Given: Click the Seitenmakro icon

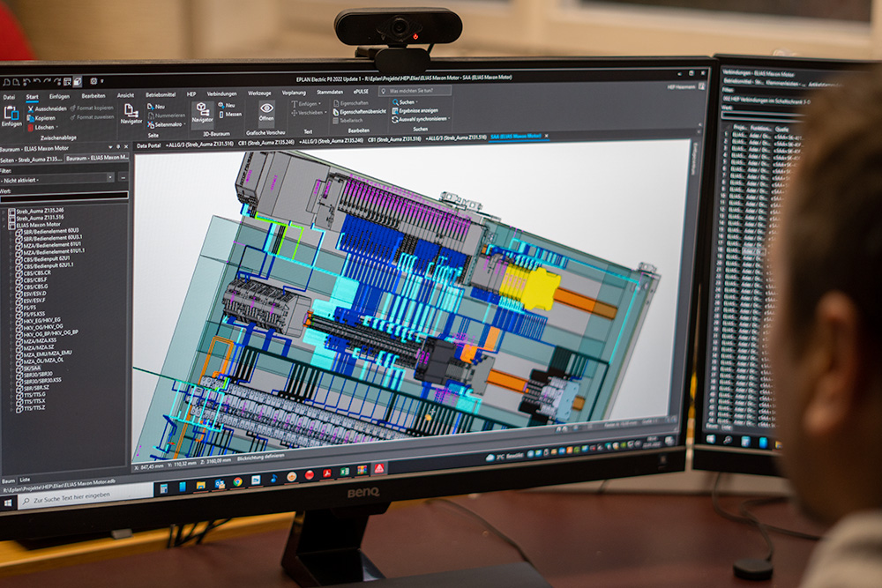Looking at the screenshot, I should pyautogui.click(x=150, y=124).
